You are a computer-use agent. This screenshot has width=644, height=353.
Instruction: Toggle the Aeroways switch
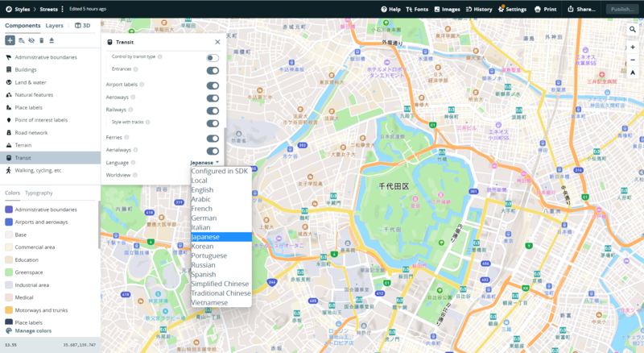point(213,98)
